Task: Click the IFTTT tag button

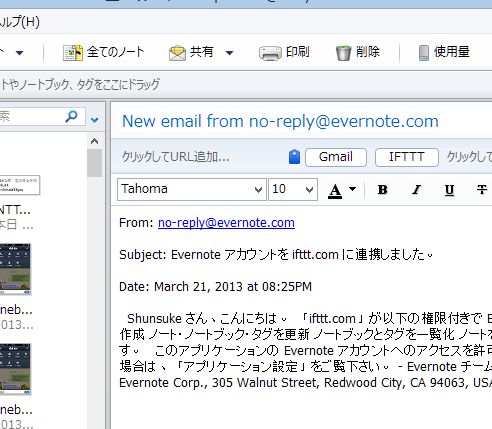Action: coord(406,157)
